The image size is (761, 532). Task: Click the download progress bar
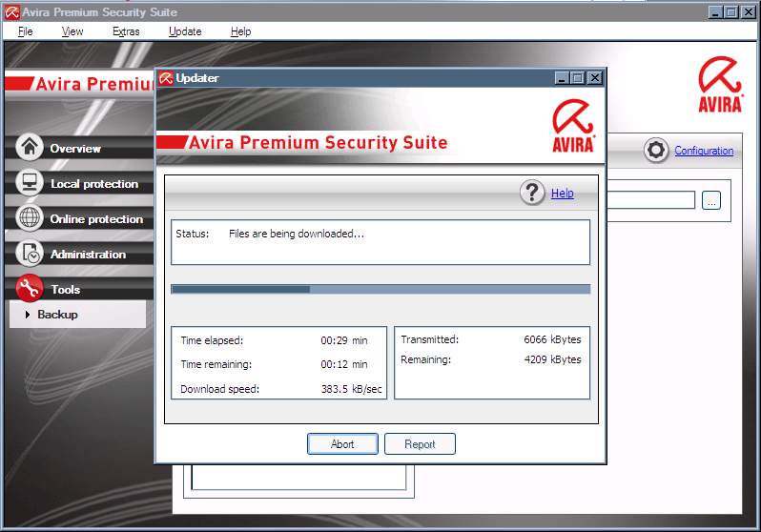[380, 289]
